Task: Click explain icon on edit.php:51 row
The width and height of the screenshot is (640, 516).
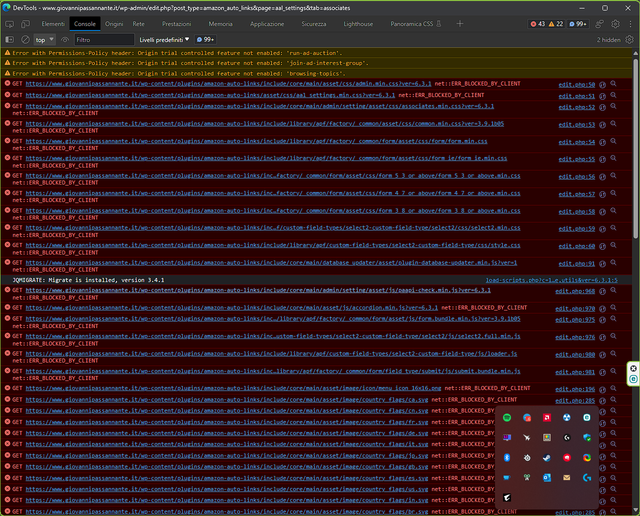Action: pos(602,96)
